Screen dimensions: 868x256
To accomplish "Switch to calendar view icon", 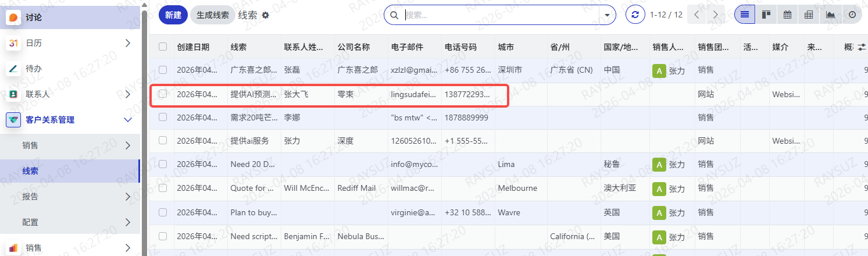I will click(788, 15).
